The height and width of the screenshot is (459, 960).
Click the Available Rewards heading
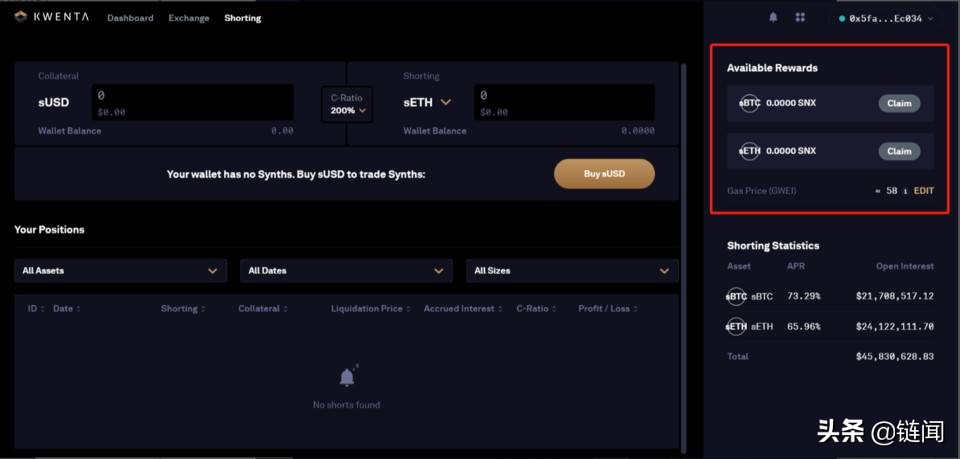point(772,68)
